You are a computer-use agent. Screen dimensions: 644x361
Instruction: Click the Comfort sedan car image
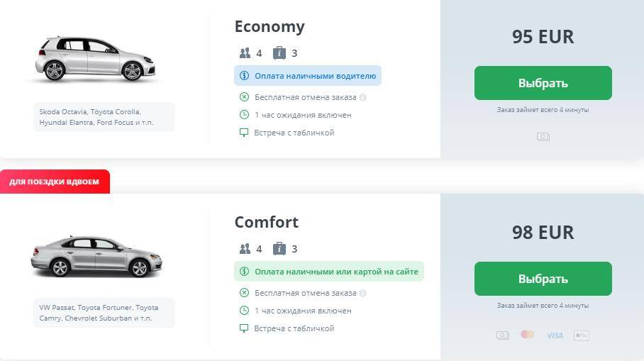[96, 255]
